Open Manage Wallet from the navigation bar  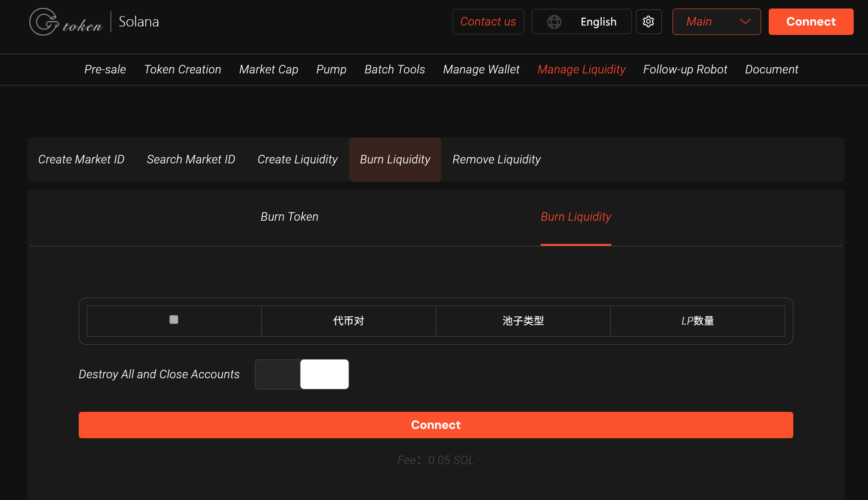point(481,69)
